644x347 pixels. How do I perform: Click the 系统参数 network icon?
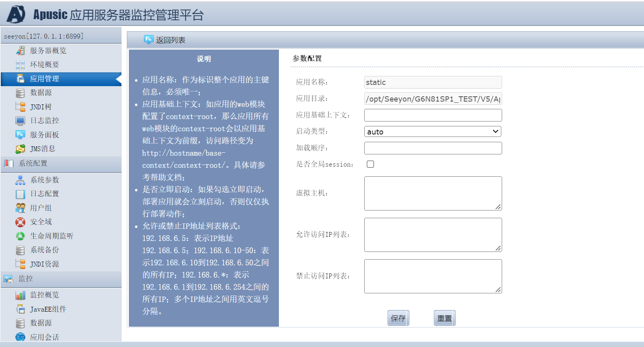20,180
